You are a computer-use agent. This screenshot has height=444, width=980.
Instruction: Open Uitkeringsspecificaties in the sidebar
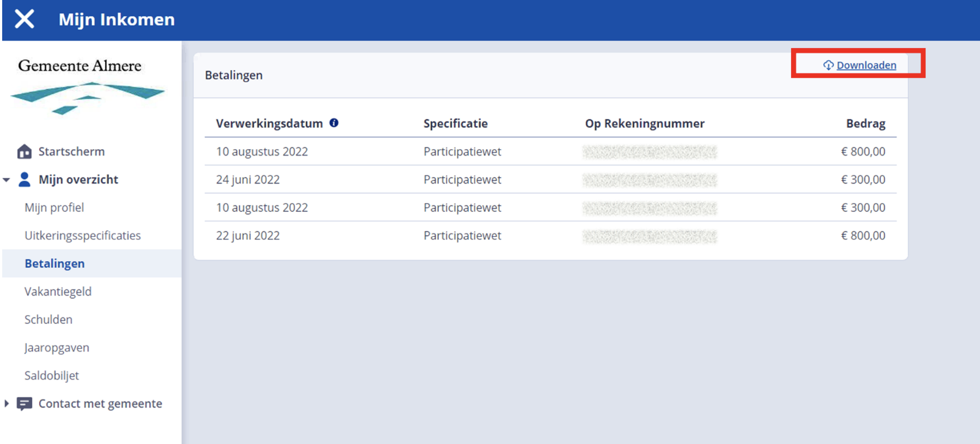tap(82, 236)
